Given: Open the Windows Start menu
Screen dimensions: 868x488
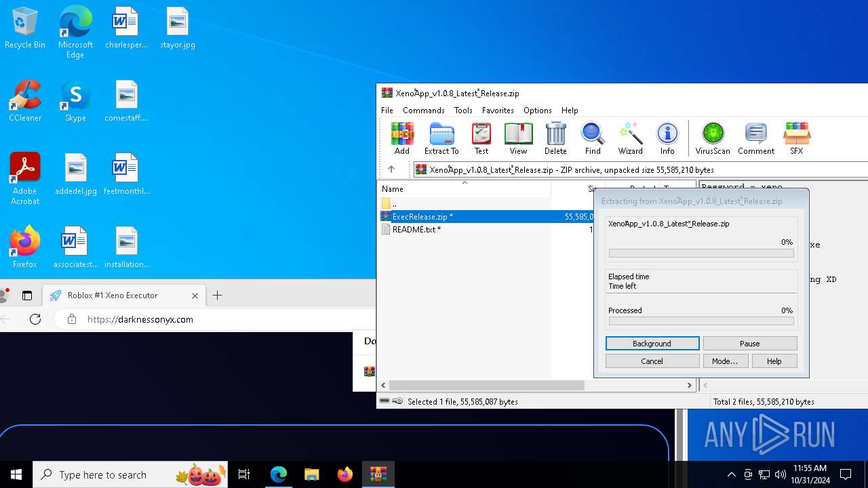Looking at the screenshot, I should (16, 474).
